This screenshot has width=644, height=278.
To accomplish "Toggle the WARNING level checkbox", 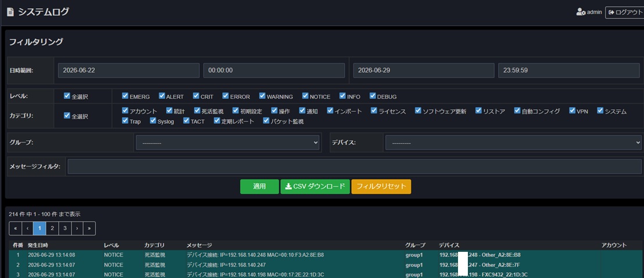I will click(x=263, y=96).
